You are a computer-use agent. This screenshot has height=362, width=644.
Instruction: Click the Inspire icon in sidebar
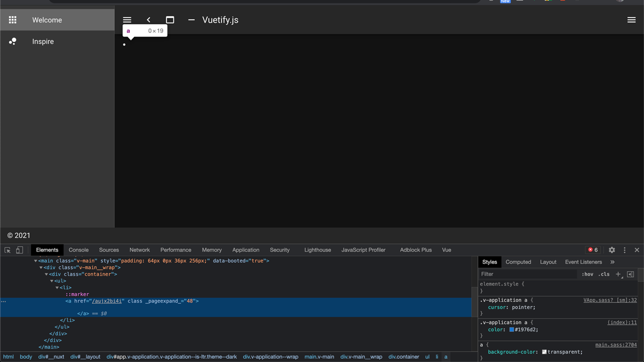(12, 41)
